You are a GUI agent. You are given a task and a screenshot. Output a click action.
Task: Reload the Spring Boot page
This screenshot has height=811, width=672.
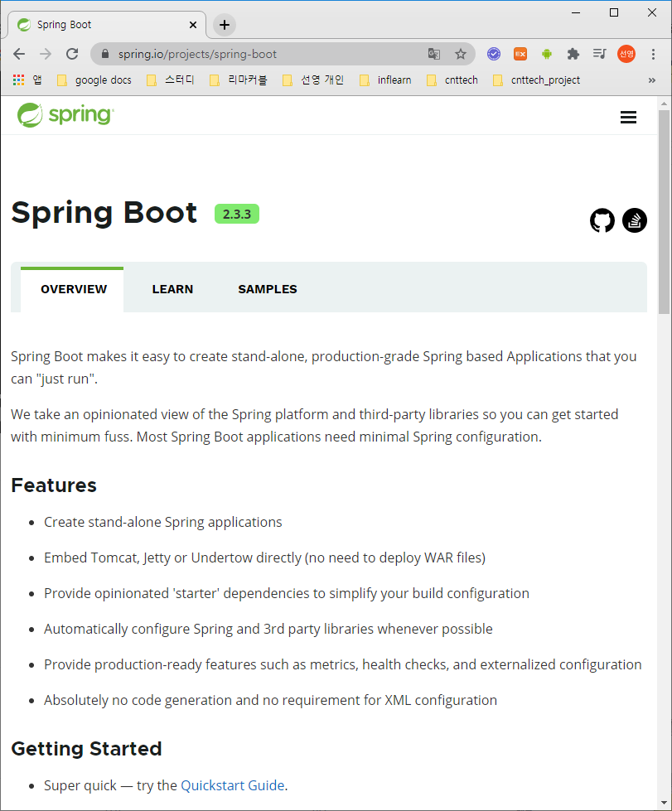72,54
